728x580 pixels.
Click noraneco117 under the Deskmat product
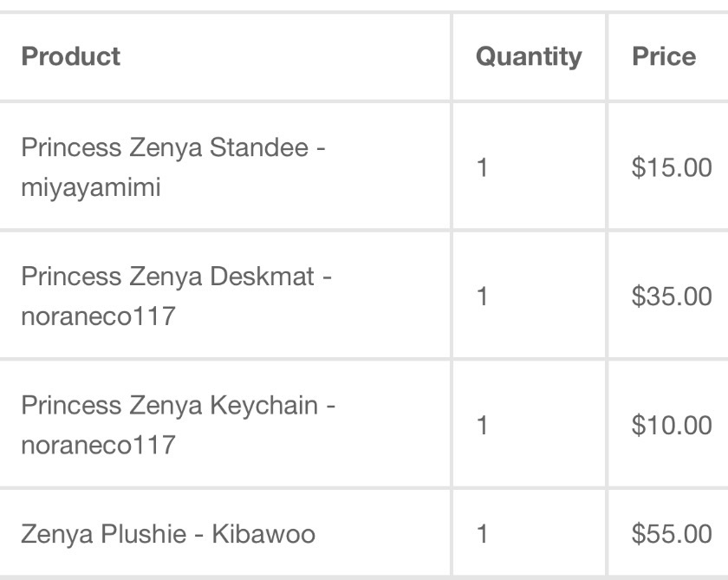(x=98, y=316)
